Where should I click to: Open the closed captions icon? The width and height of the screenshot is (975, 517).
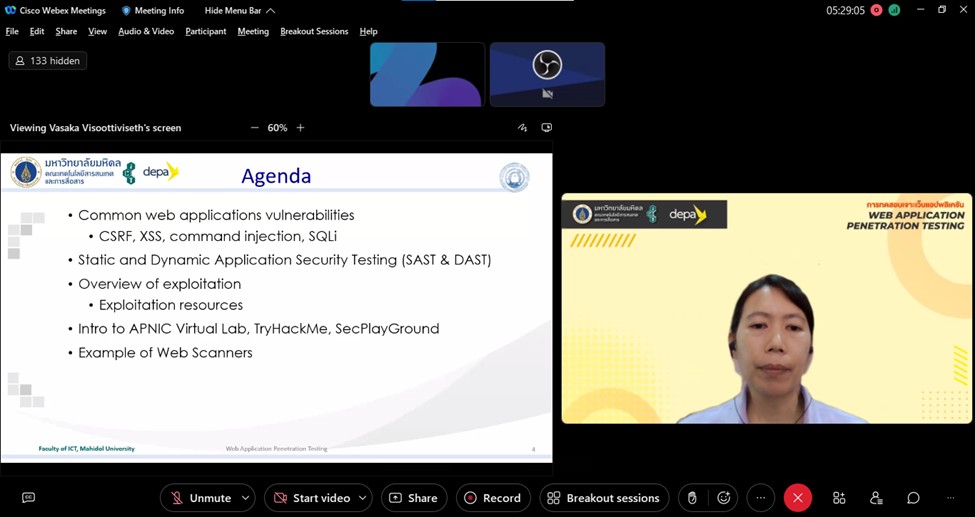pos(28,498)
